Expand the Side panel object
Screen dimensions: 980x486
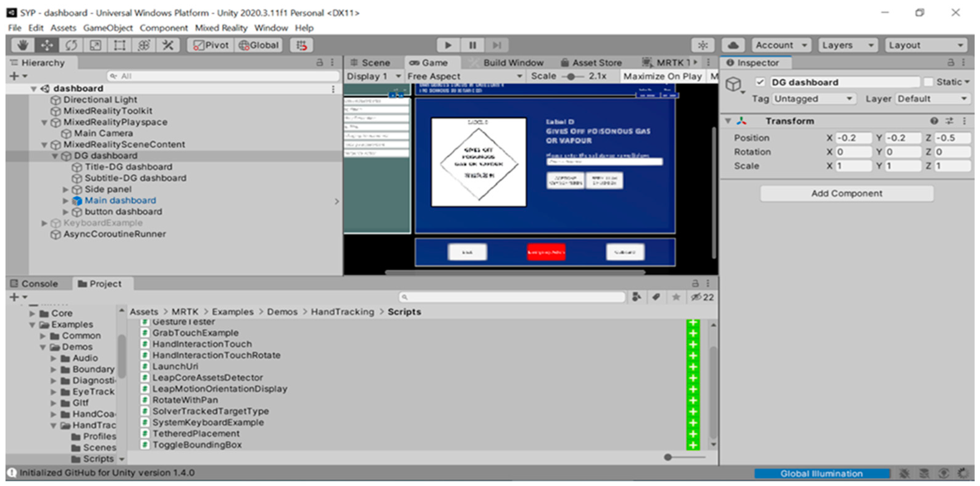point(65,190)
